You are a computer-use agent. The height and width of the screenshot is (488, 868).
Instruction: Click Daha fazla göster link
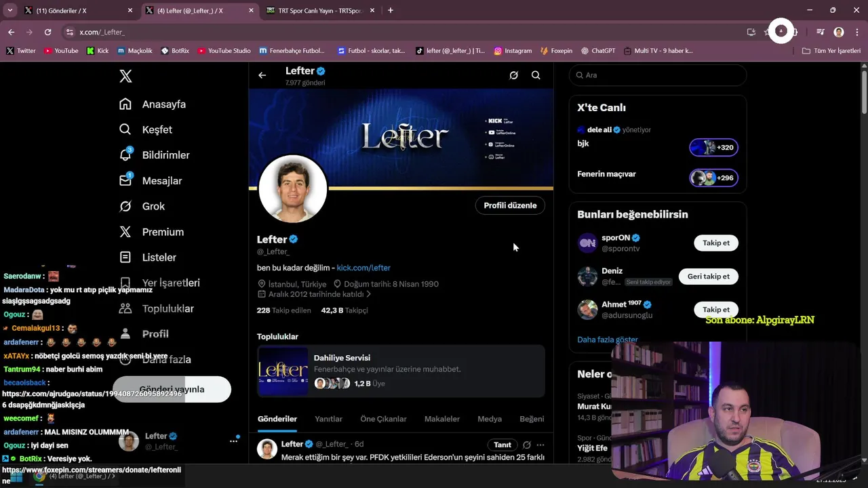[x=608, y=340]
